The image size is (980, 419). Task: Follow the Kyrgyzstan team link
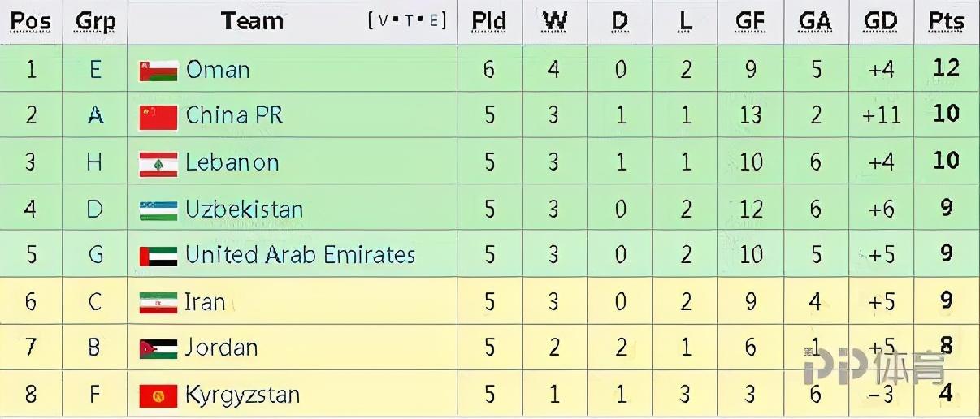point(242,395)
